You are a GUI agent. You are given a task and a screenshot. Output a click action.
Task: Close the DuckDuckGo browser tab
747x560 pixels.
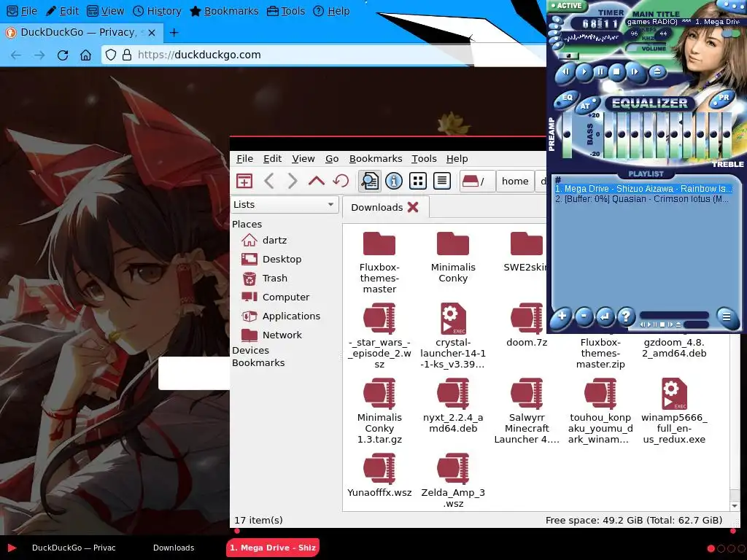(x=152, y=32)
